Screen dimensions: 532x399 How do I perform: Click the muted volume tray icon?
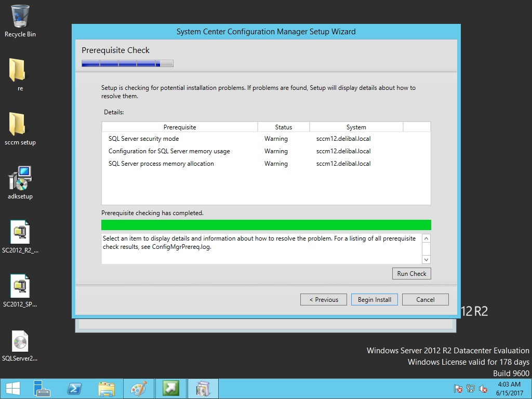point(483,389)
